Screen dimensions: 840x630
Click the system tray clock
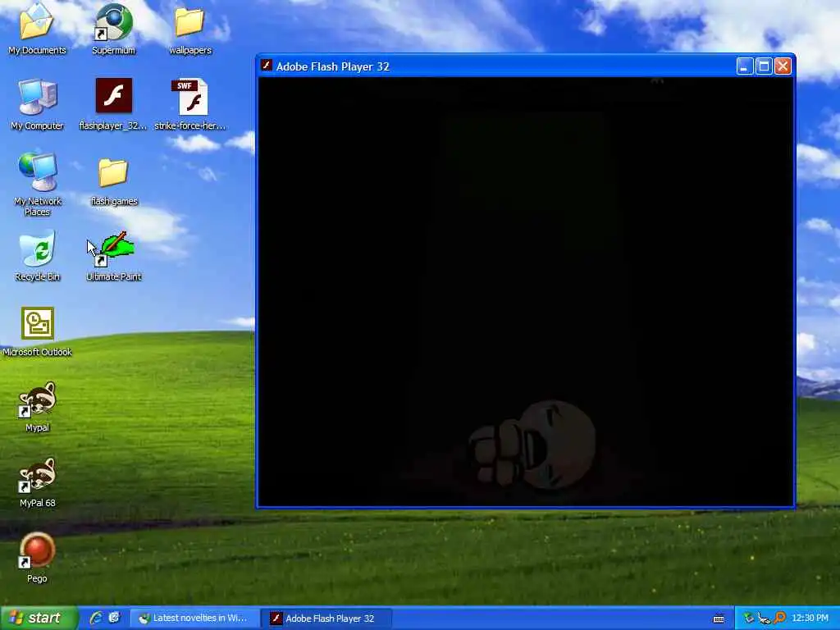pos(810,619)
